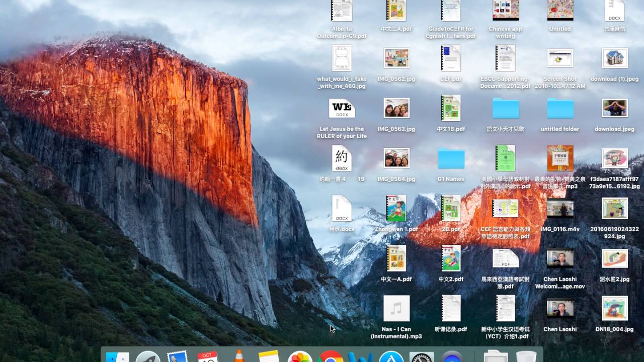Select the Zhongwen 1.pdf file
This screenshot has height=362, width=644.
[x=396, y=208]
